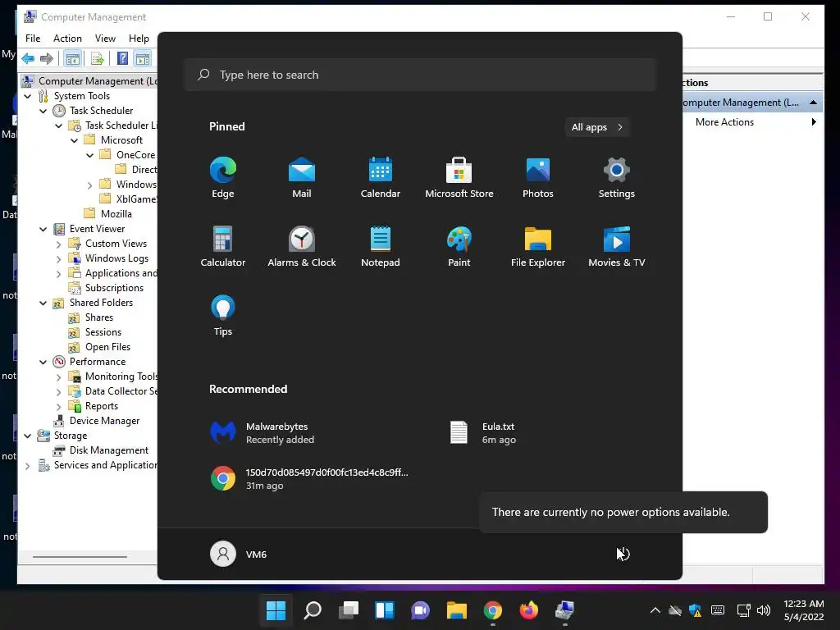840x630 pixels.
Task: Open the File menu in Computer Management
Action: tap(33, 39)
